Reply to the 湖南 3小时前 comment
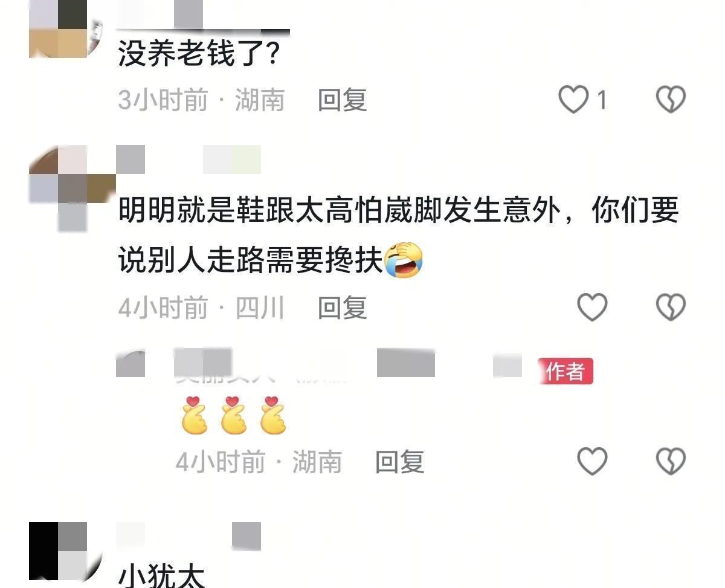The width and height of the screenshot is (725, 588). (x=343, y=100)
